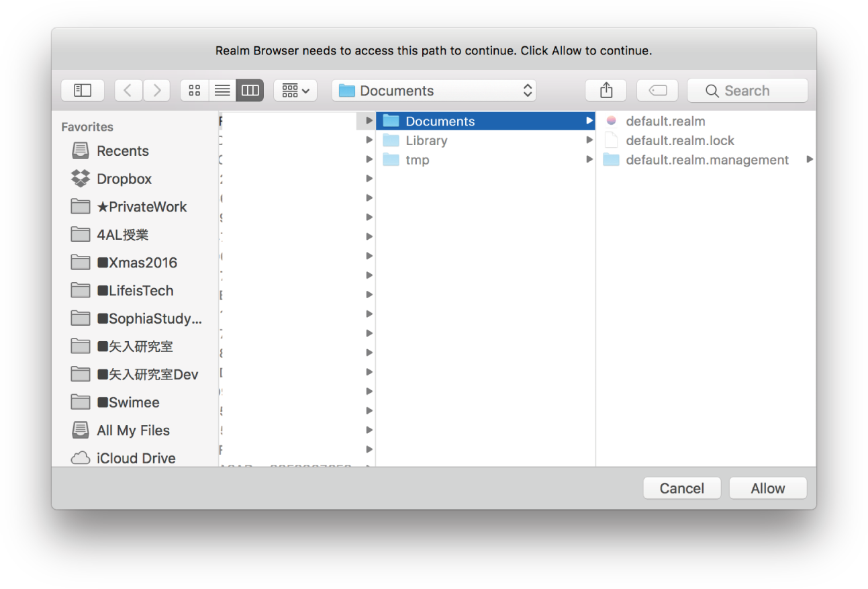Screen dimensions: 868x589
Task: Click the tmp folder icon
Action: point(391,160)
